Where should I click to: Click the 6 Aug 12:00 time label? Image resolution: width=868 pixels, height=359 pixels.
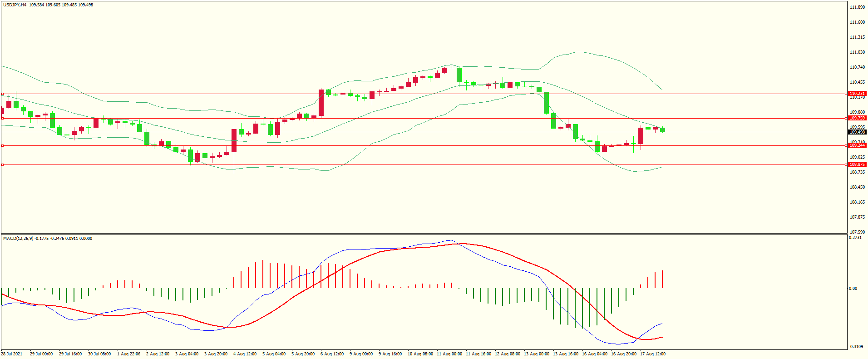(x=332, y=354)
